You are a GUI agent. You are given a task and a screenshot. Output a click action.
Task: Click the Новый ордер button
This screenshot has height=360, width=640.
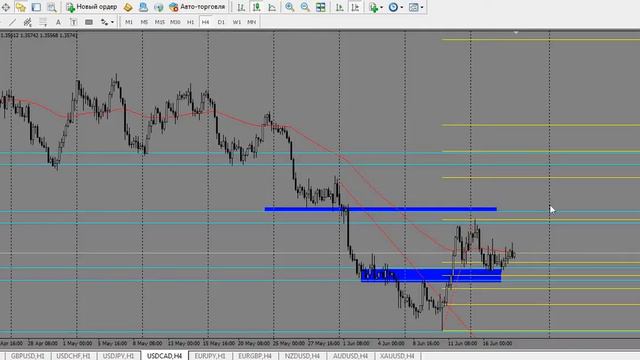92,7
